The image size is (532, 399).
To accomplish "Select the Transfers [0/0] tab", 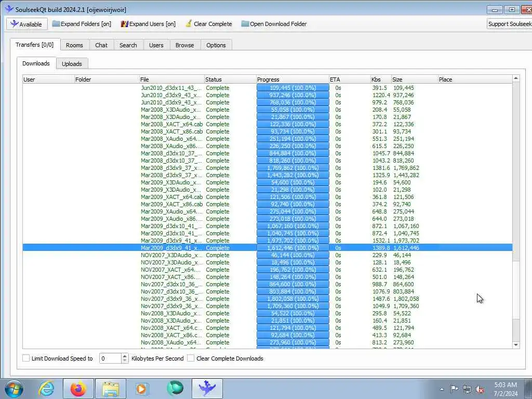I will pos(35,45).
